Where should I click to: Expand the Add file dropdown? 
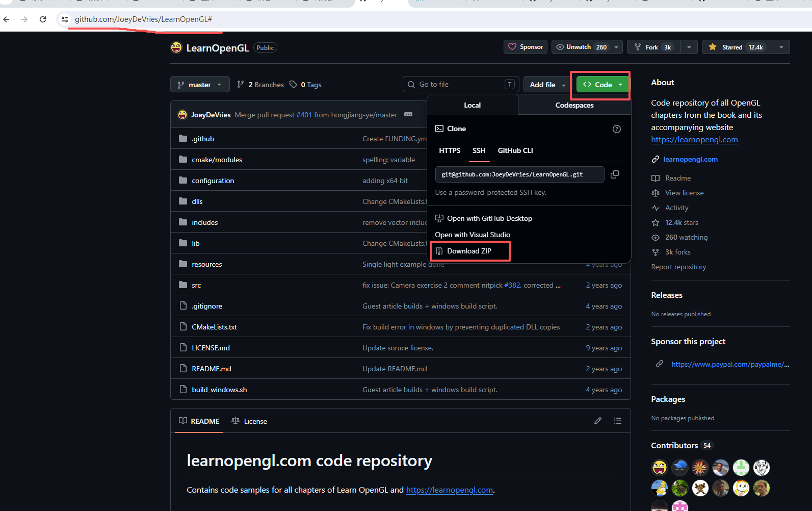click(x=547, y=85)
